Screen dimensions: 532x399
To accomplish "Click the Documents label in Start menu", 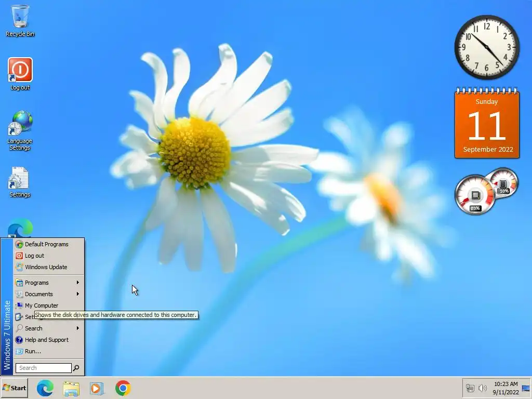I will click(x=38, y=294).
